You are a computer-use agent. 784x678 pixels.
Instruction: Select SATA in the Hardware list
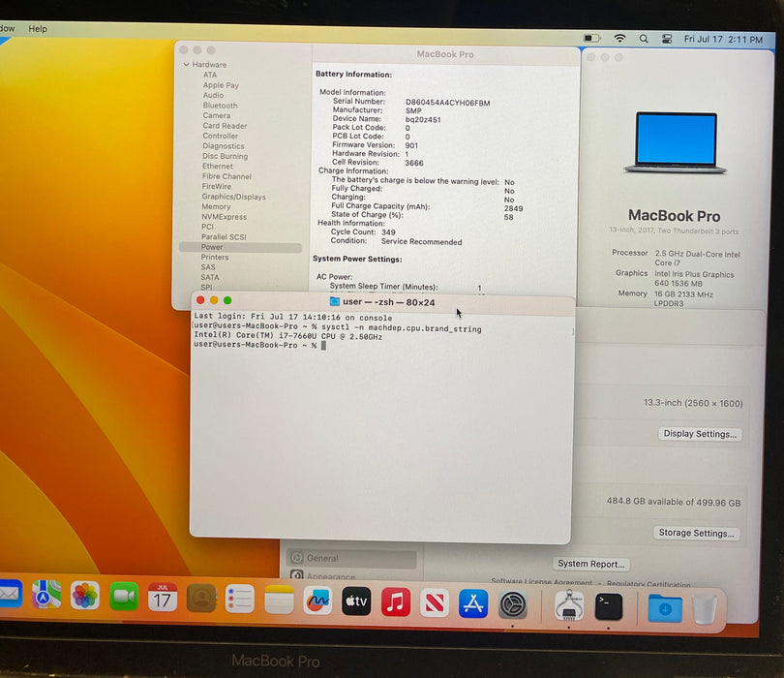[x=210, y=277]
